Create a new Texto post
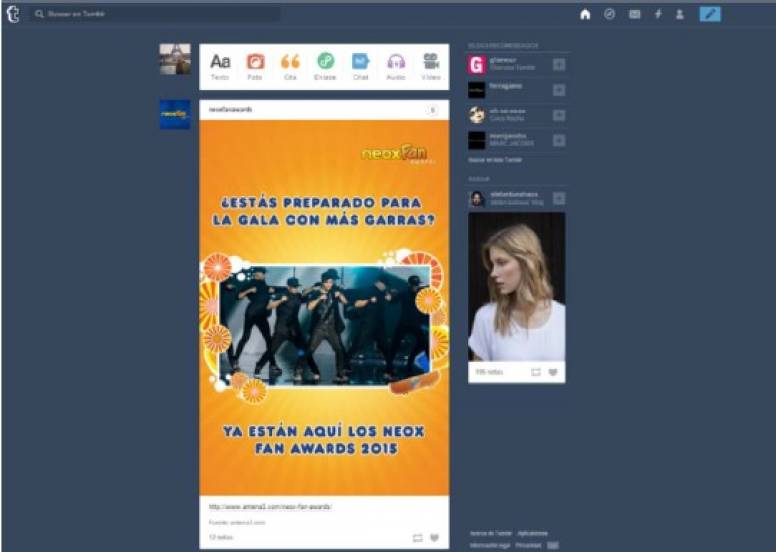This screenshot has width=776, height=552. click(x=220, y=66)
